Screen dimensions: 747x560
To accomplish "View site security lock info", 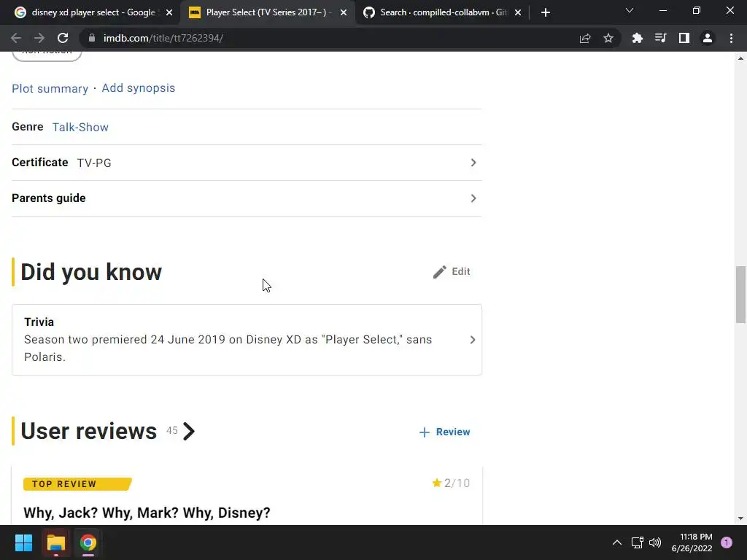I will click(92, 38).
